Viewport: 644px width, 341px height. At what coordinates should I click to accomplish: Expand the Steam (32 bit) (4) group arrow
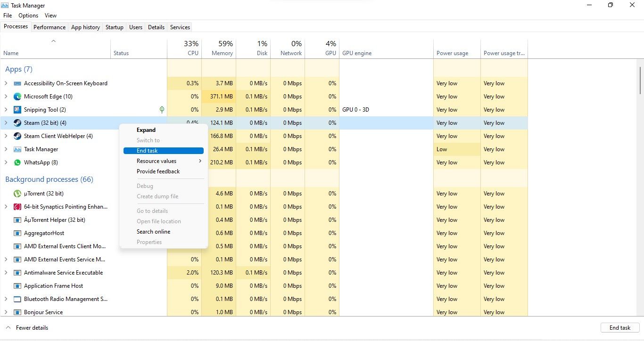(6, 123)
